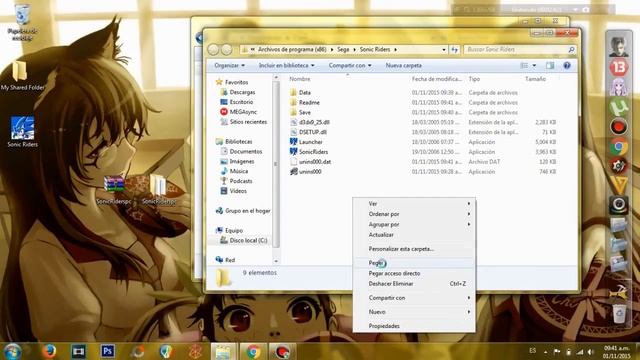
Task: Open Compartir con toolbar dropdown
Action: tap(350, 65)
